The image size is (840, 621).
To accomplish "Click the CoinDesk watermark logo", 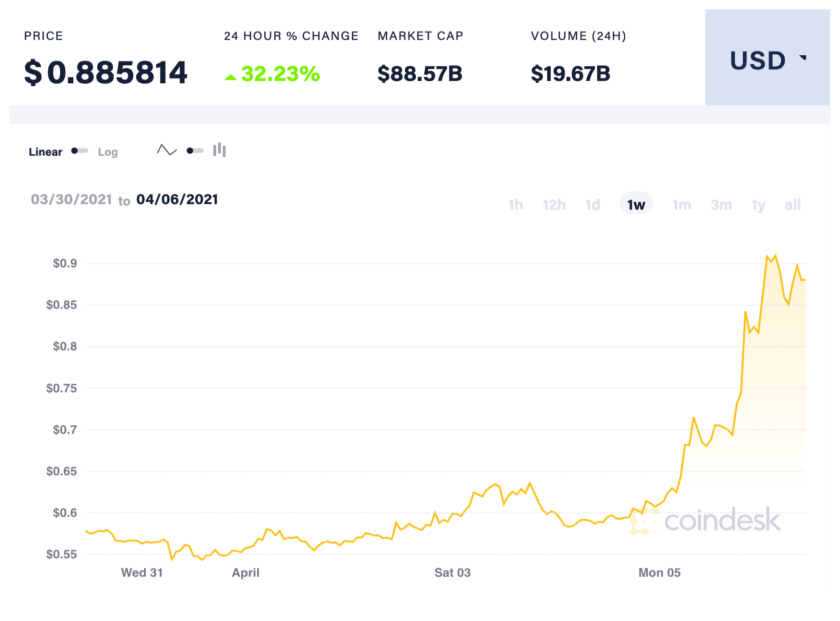I will tap(706, 520).
